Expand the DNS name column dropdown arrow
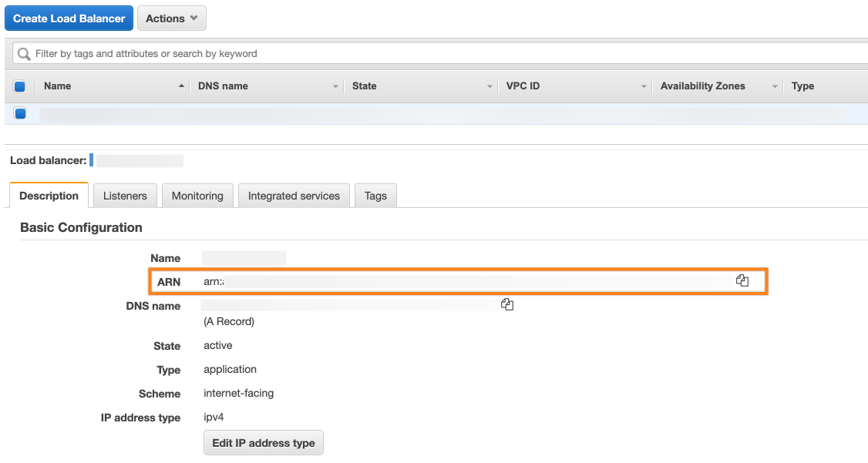Image resolution: width=868 pixels, height=463 pixels. (x=335, y=86)
